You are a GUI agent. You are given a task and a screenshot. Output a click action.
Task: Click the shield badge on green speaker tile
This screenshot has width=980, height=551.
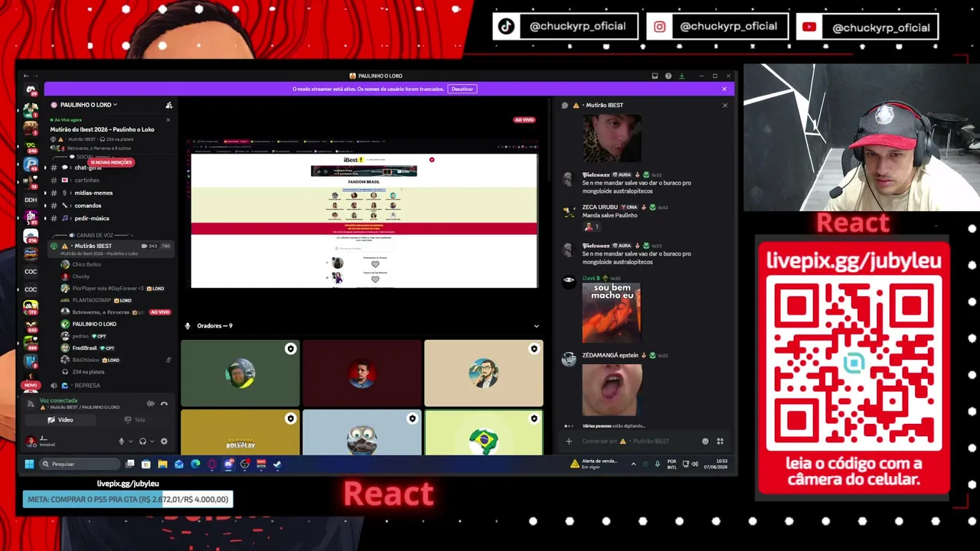(290, 349)
